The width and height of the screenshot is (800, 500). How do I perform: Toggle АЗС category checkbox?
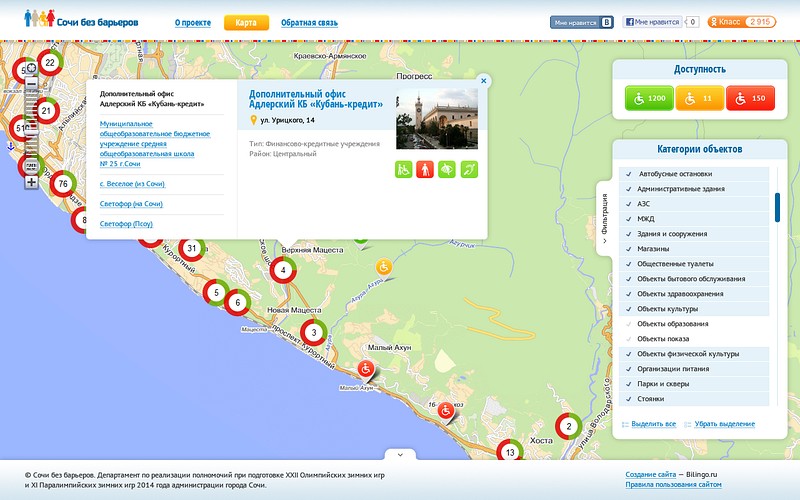tap(694, 204)
